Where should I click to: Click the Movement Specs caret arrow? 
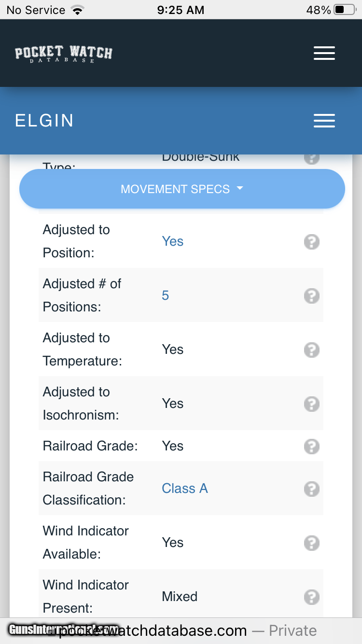(x=240, y=189)
